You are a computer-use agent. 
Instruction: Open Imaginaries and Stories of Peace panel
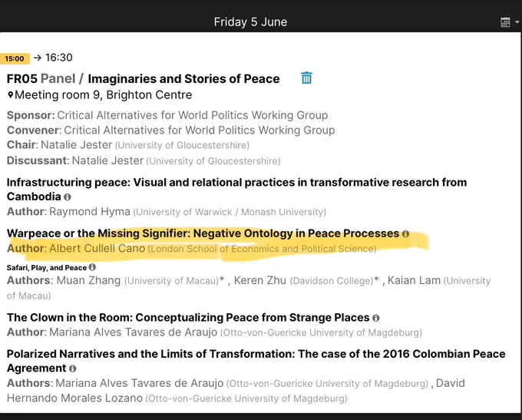pyautogui.click(x=183, y=79)
